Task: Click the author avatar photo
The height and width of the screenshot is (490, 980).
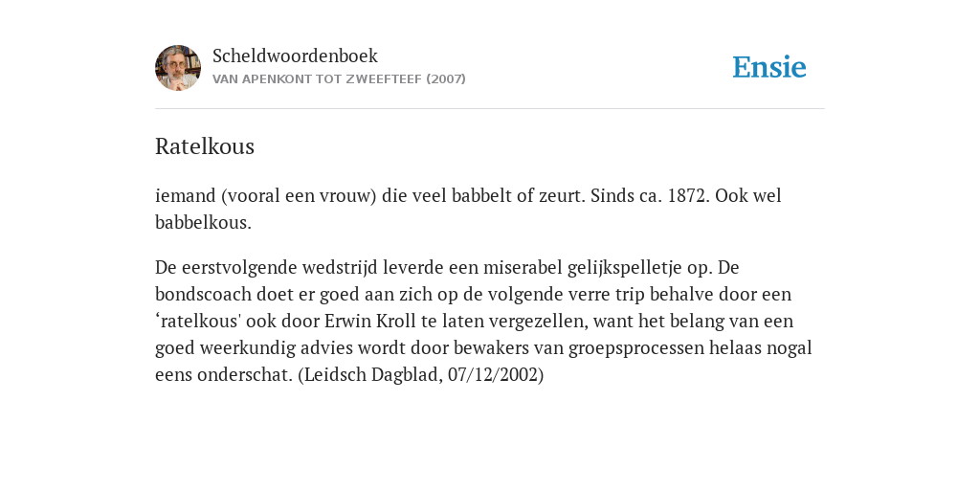Action: (178, 68)
